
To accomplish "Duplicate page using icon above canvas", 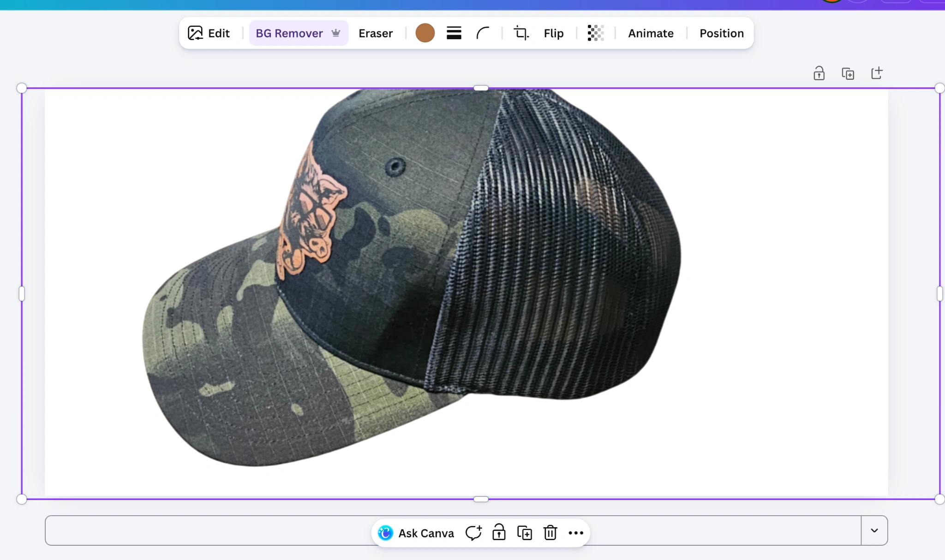I will (x=848, y=73).
